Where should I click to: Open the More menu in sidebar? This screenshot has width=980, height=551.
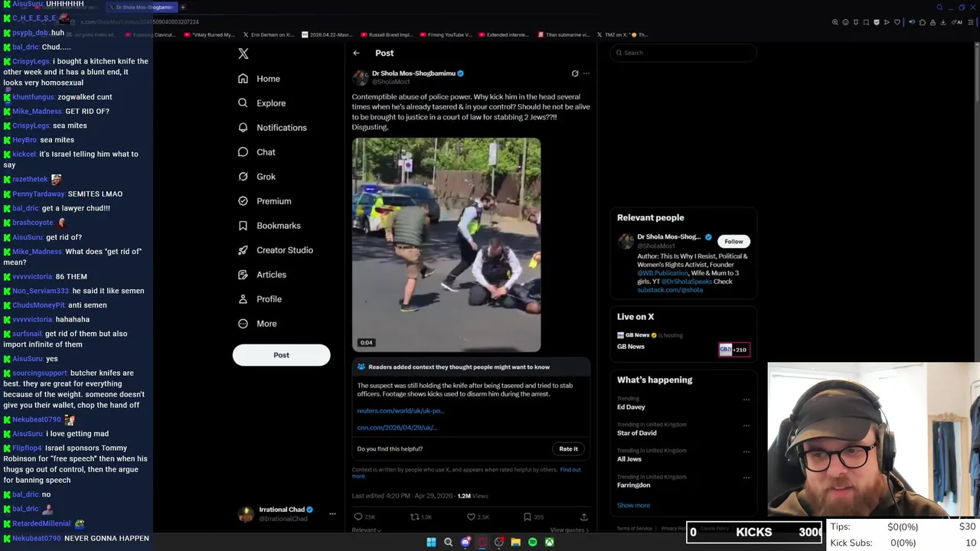click(x=257, y=324)
